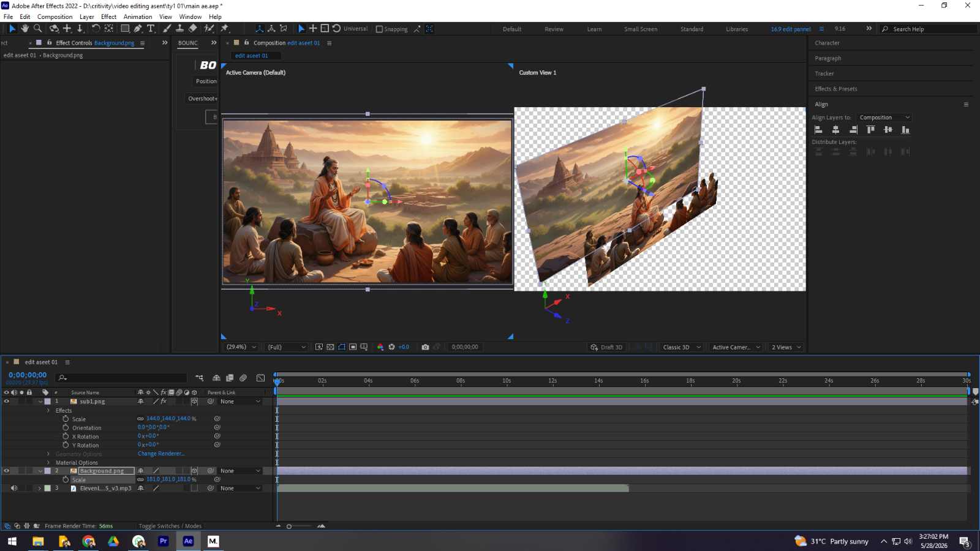The height and width of the screenshot is (551, 980).
Task: Toggle X Rotation stopwatch
Action: pyautogui.click(x=66, y=436)
